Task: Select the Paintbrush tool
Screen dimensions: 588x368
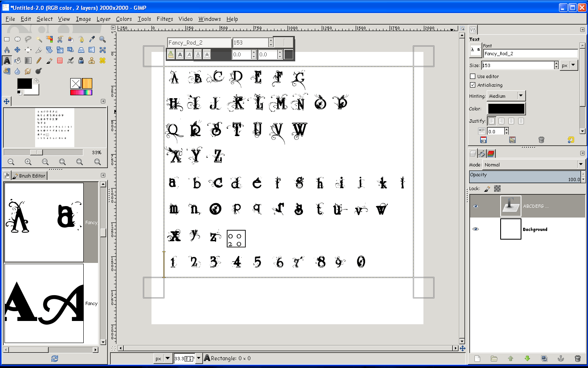Action: [x=49, y=61]
